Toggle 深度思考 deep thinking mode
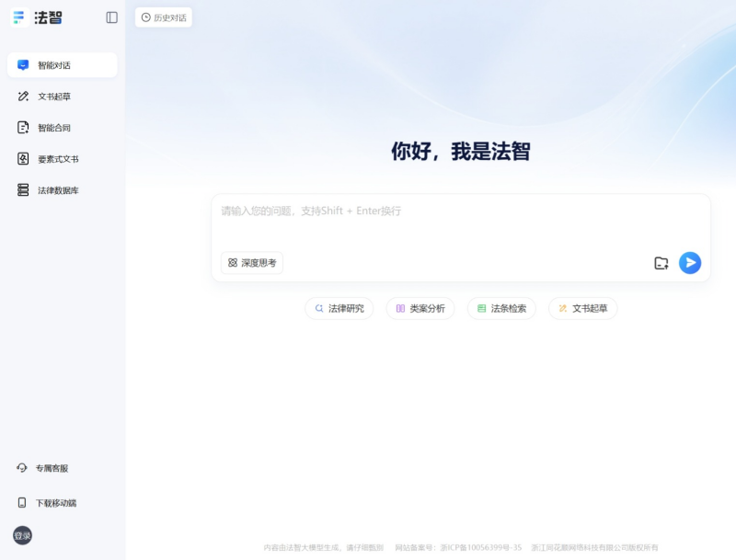 pos(252,263)
